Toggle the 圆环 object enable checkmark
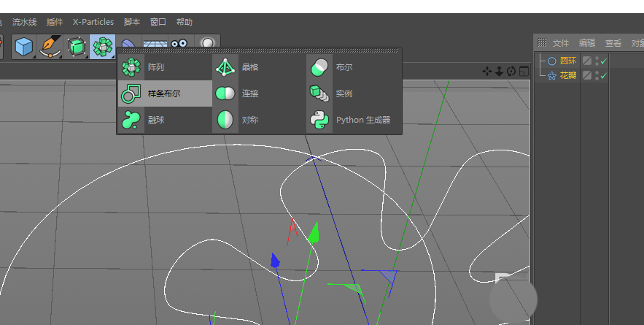Image resolution: width=644 pixels, height=325 pixels. coord(603,61)
